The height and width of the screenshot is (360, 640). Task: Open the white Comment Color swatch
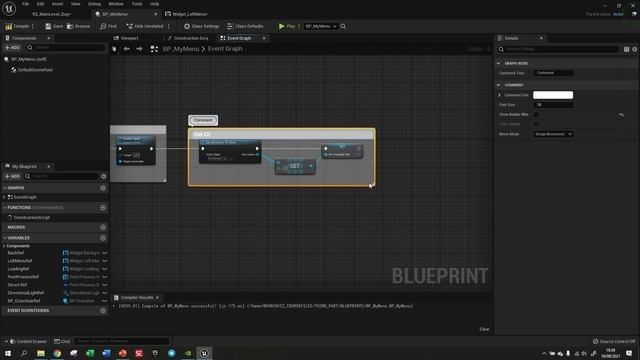pyautogui.click(x=553, y=95)
